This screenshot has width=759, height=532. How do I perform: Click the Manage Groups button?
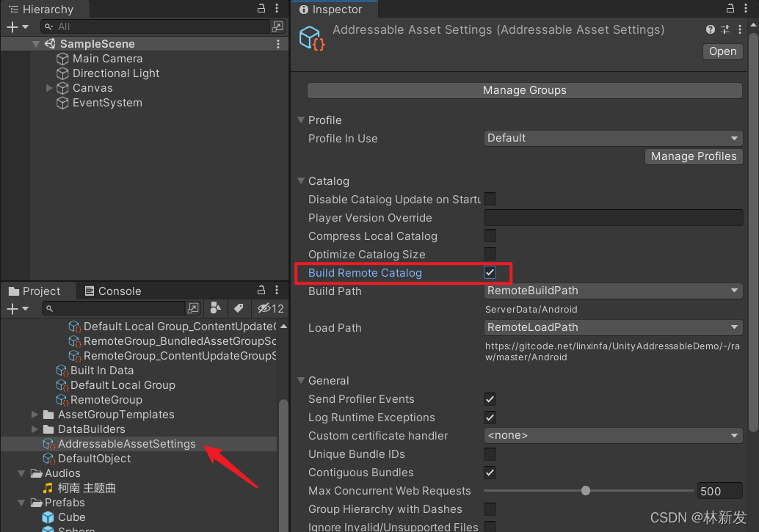525,90
